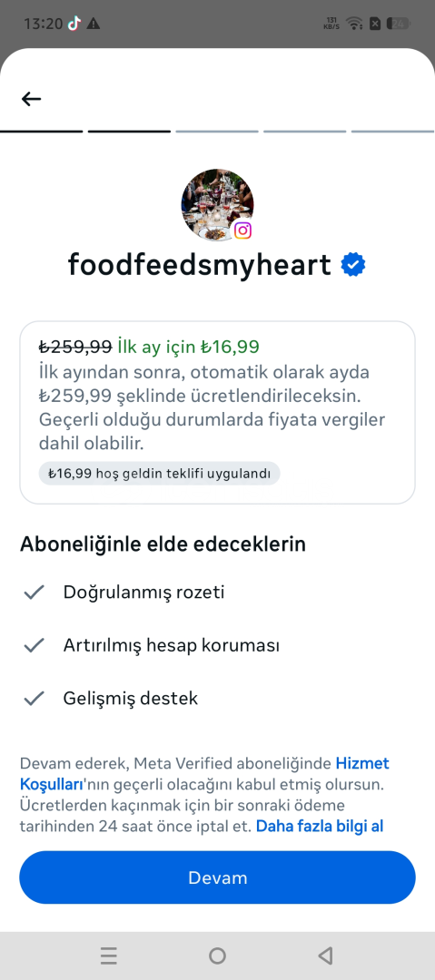Tap the back arrow icon

pyautogui.click(x=31, y=99)
